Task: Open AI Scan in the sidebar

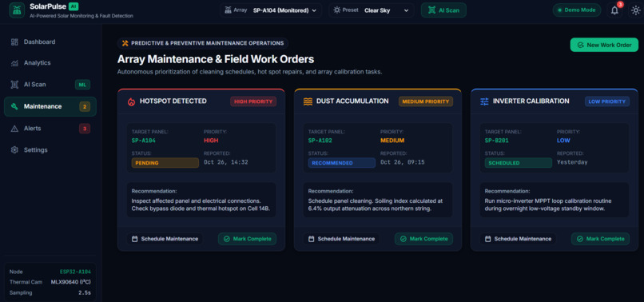Action: pyautogui.click(x=50, y=85)
